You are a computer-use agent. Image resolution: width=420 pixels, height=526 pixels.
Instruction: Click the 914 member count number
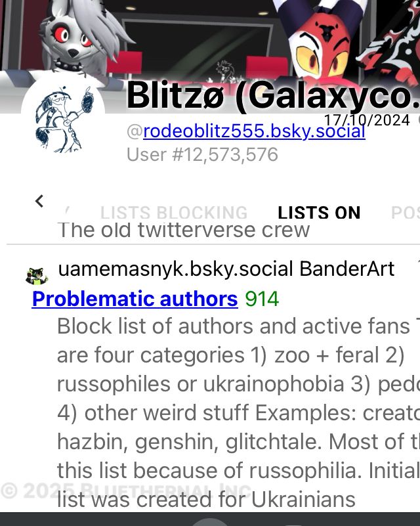(262, 299)
